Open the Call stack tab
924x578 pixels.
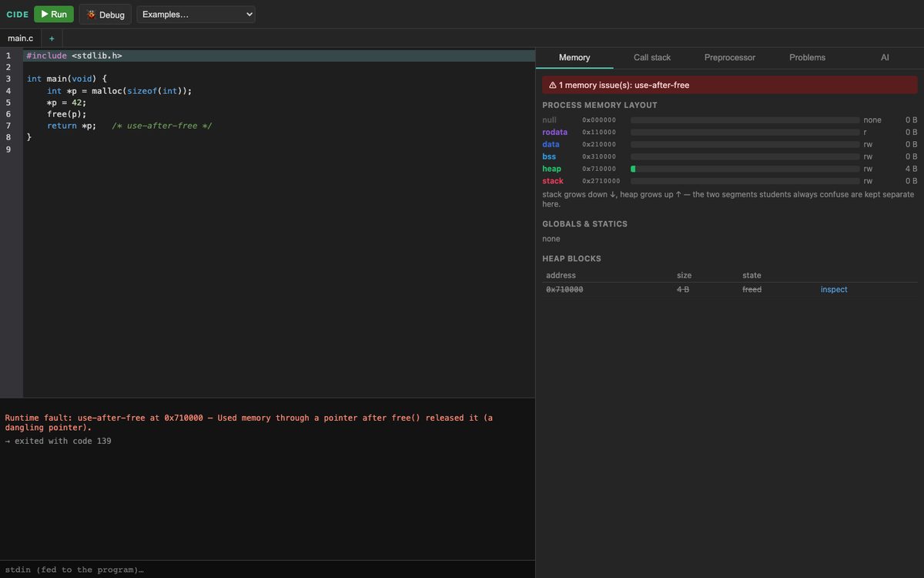coord(652,58)
